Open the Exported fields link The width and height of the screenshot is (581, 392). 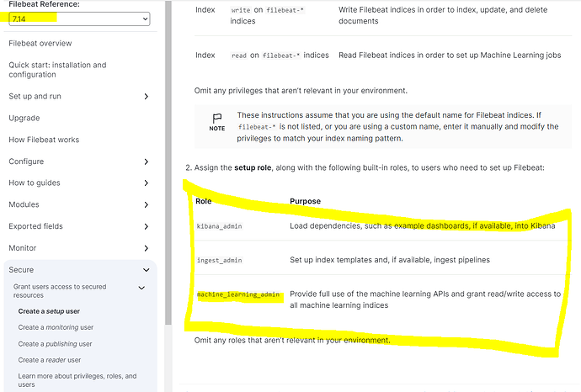pyautogui.click(x=35, y=226)
